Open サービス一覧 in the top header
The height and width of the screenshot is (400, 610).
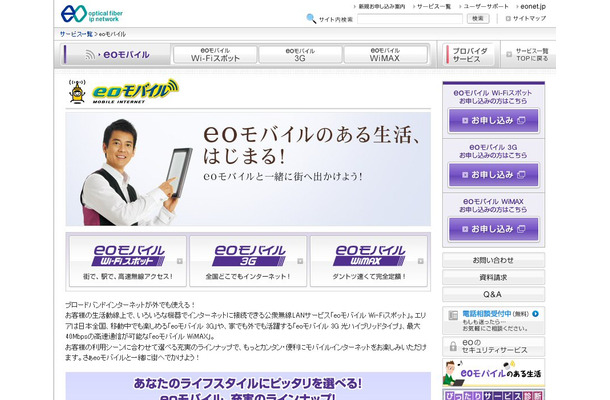tap(434, 6)
